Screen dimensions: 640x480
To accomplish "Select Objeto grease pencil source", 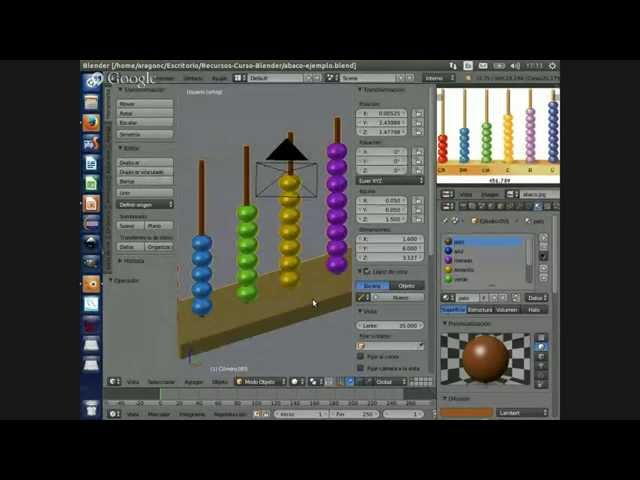I will click(x=407, y=285).
